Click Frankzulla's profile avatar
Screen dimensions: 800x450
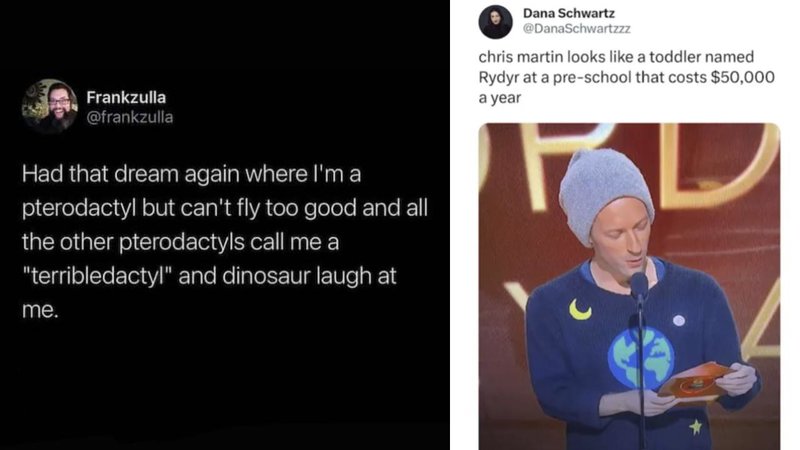50,106
